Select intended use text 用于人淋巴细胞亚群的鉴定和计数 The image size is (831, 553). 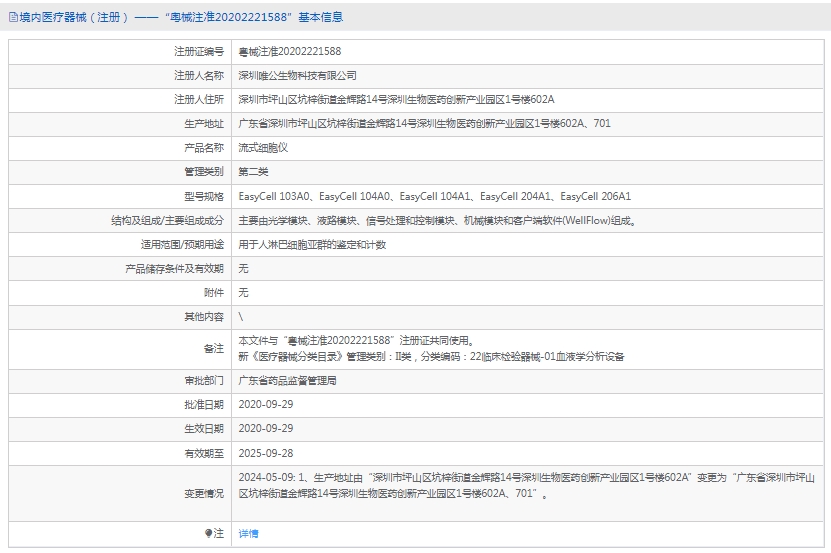click(312, 244)
